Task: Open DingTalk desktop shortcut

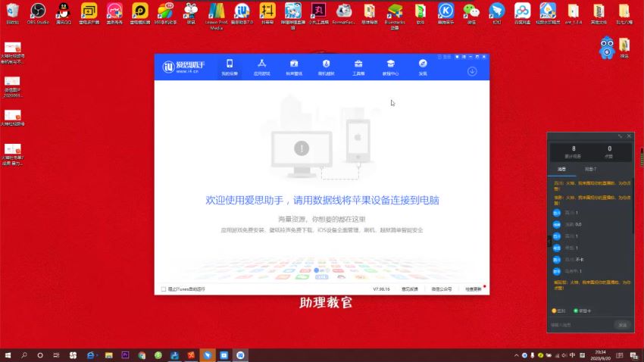Action: (496, 14)
